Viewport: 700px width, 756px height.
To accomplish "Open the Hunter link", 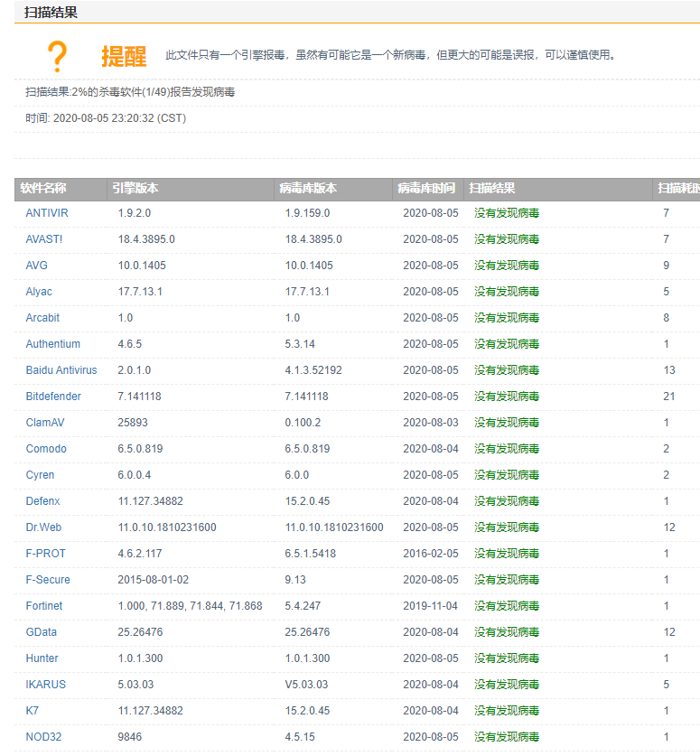I will pyautogui.click(x=42, y=658).
